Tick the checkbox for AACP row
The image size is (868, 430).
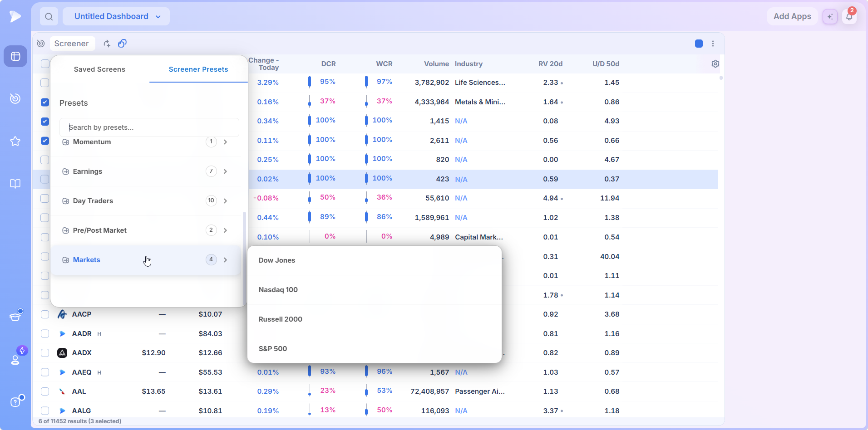pos(45,314)
